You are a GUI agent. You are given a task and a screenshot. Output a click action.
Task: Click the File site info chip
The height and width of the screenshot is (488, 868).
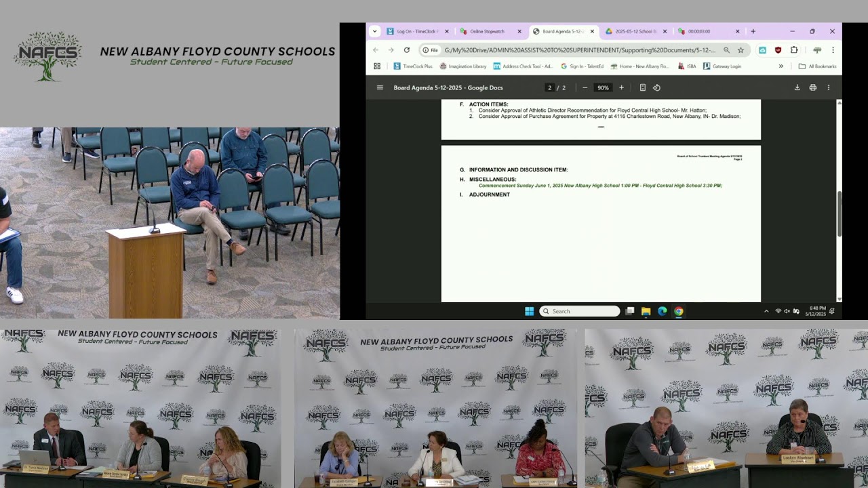coord(430,50)
